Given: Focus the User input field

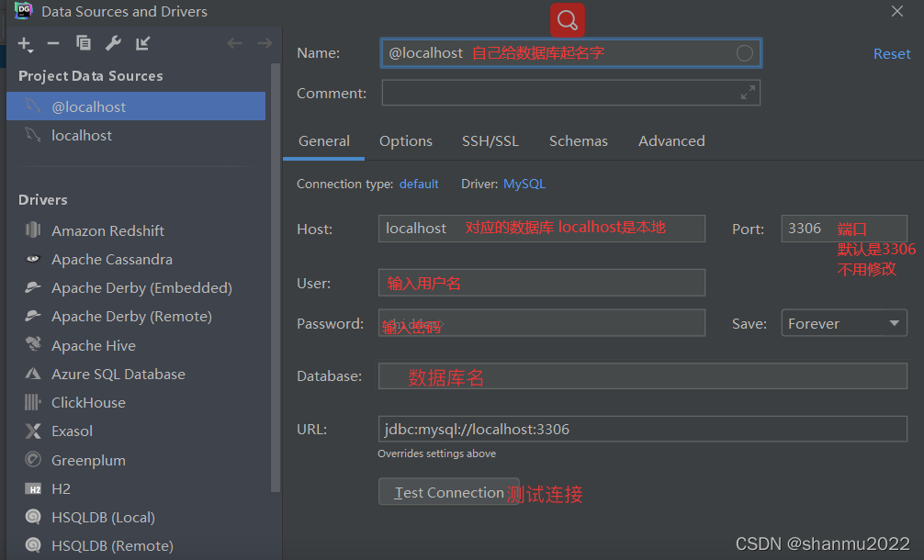Looking at the screenshot, I should click(x=542, y=283).
